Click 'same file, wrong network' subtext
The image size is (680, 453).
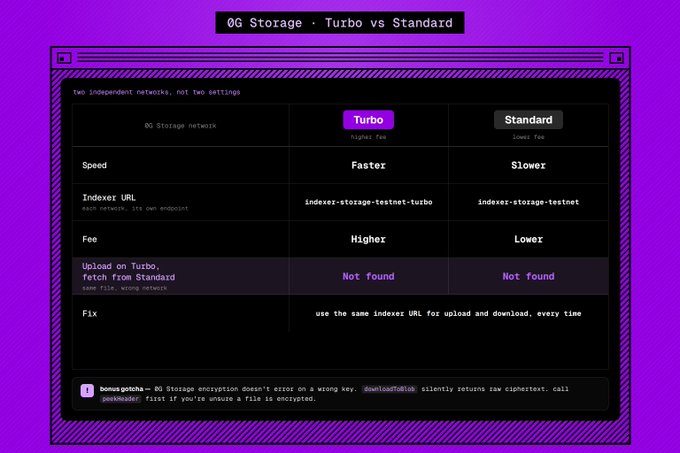pos(124,288)
